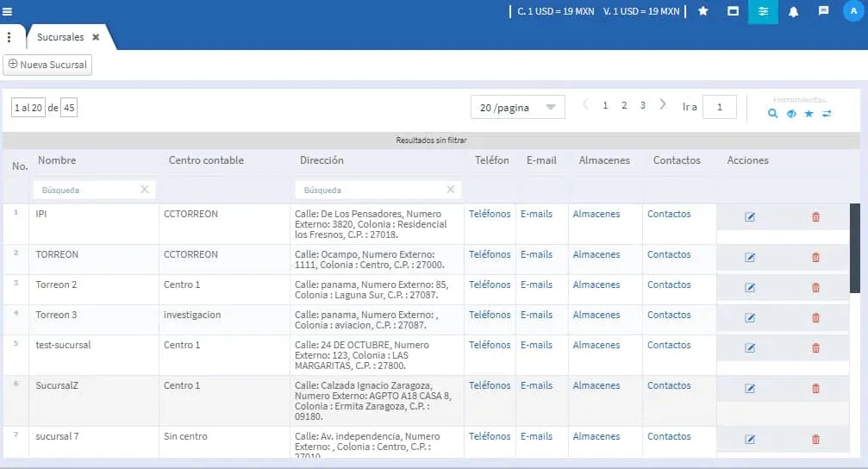The height and width of the screenshot is (469, 868).
Task: Go to page 2 of results
Action: [x=624, y=105]
